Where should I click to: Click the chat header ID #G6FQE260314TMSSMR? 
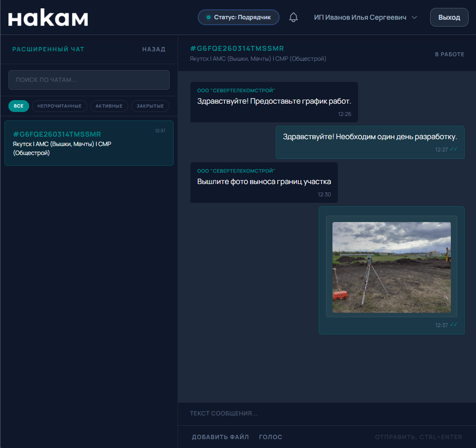point(237,48)
